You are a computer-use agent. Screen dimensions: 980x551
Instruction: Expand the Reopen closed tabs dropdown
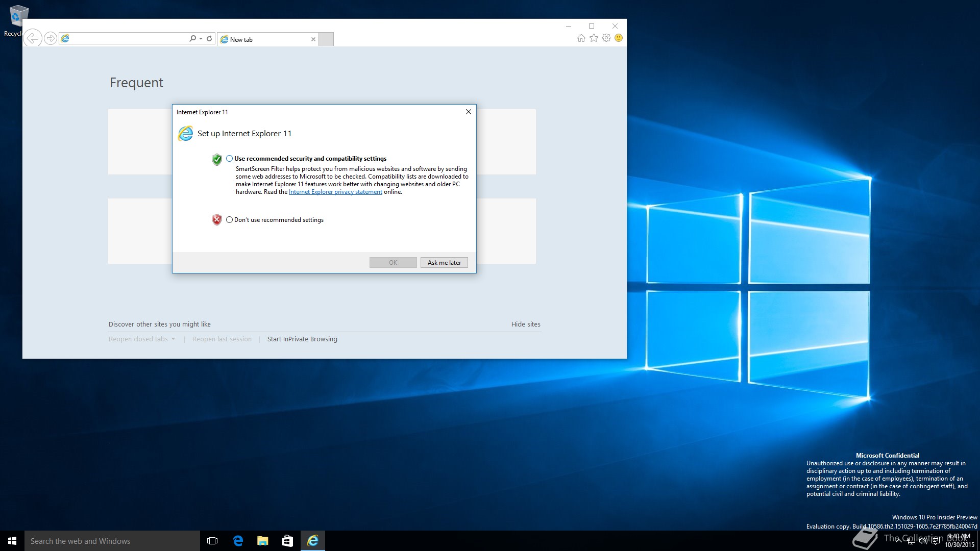point(174,339)
